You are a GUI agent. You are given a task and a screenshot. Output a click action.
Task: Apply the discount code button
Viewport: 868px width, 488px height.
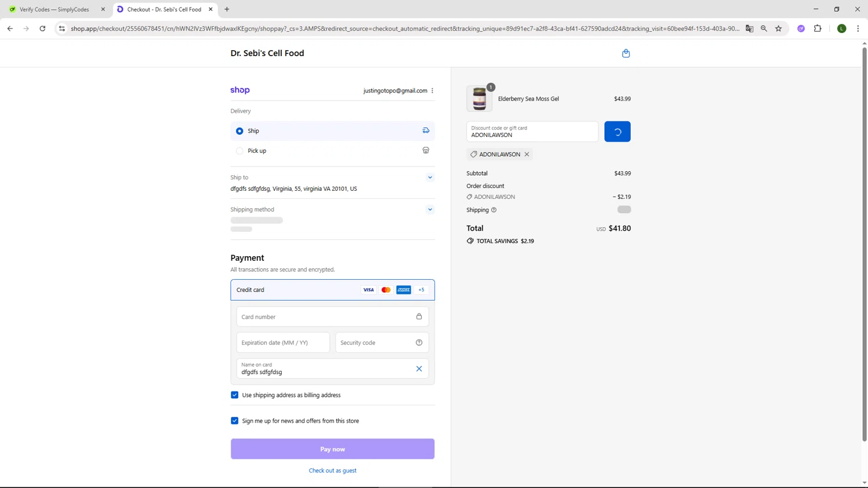(x=617, y=132)
